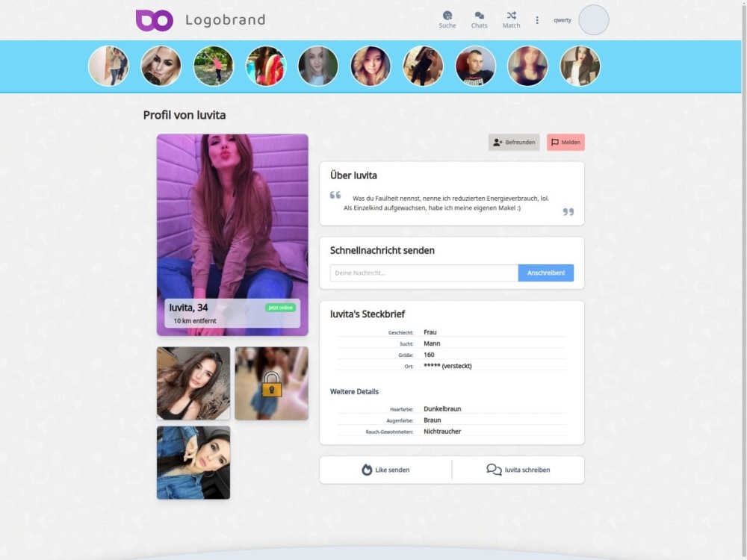Select the '***** (versteckt)' location value

coord(447,366)
